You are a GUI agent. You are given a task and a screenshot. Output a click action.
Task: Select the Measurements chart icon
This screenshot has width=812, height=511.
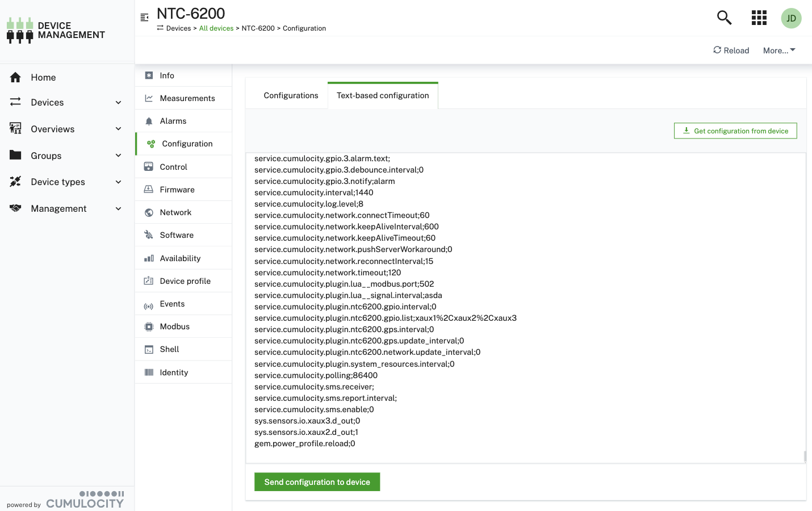click(149, 98)
